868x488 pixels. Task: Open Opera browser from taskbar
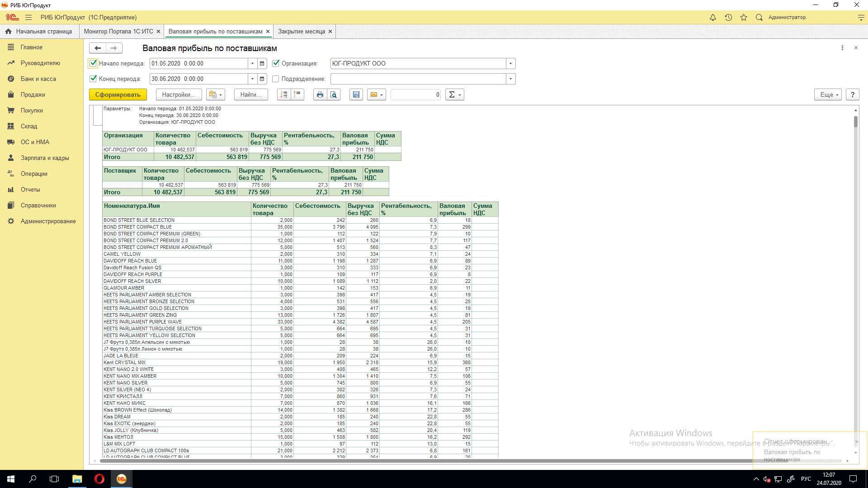(99, 479)
